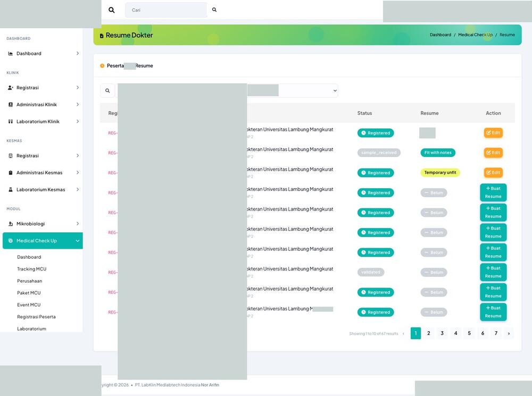
Task: Click the Resume column header
Action: pos(429,113)
